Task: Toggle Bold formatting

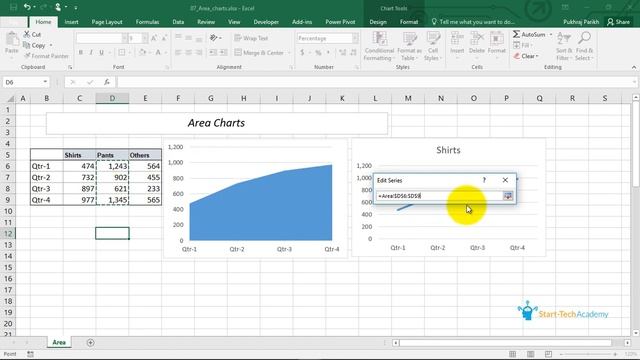Action: (x=81, y=52)
